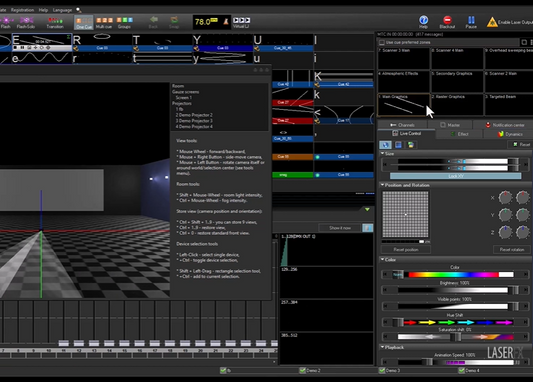Select the One Cue mode icon
Image resolution: width=533 pixels, height=382 pixels.
tap(83, 21)
